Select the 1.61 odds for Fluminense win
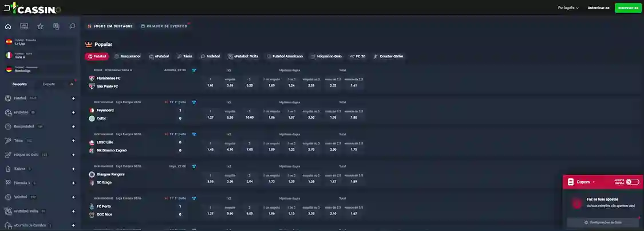This screenshot has height=231, width=644. [x=210, y=85]
